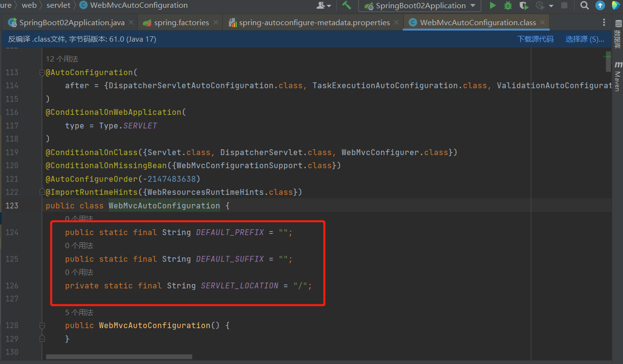Open the user account icon menu
The image size is (623, 364).
coord(324,5)
